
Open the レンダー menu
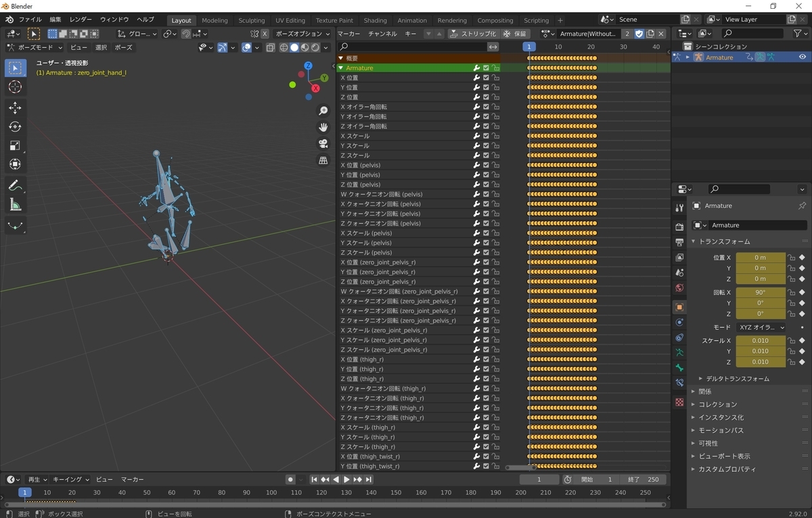(81, 20)
